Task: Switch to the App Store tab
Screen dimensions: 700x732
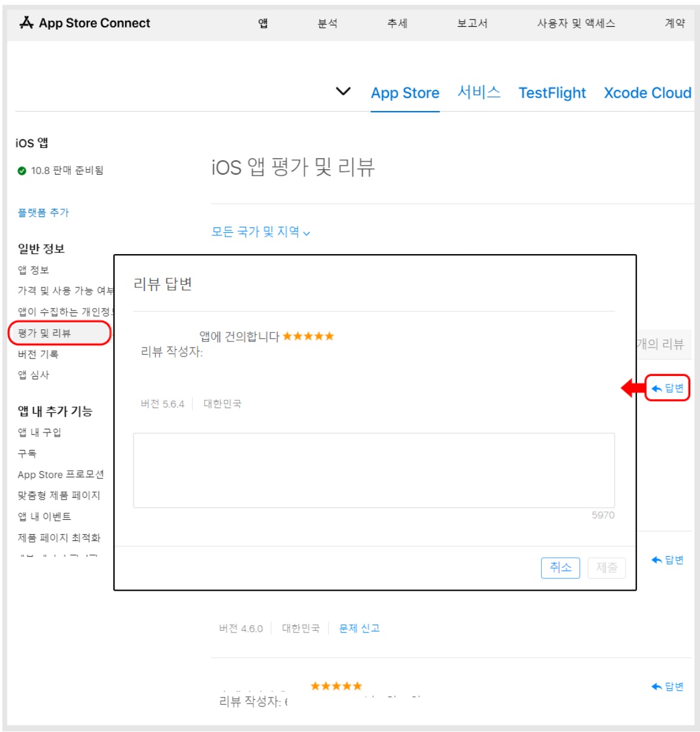Action: (x=405, y=93)
